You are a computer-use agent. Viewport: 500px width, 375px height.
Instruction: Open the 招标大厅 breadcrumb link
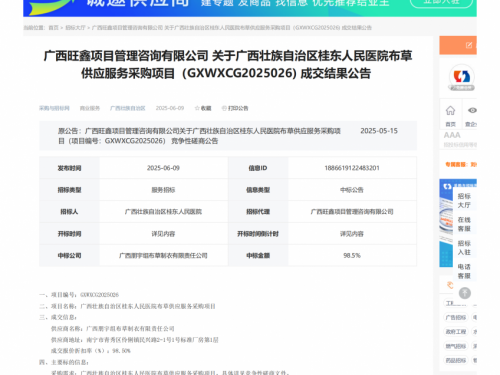(x=75, y=28)
